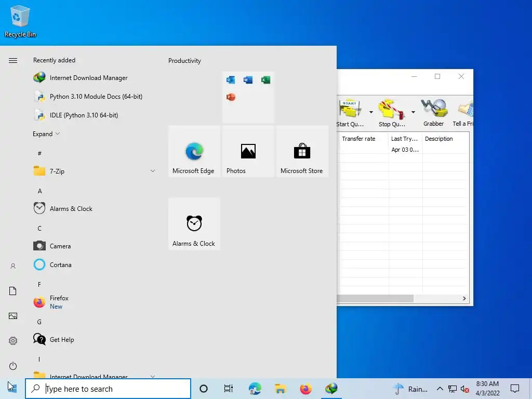This screenshot has width=532, height=399.
Task: Open the weather Rain widget on taskbar
Action: (410, 389)
